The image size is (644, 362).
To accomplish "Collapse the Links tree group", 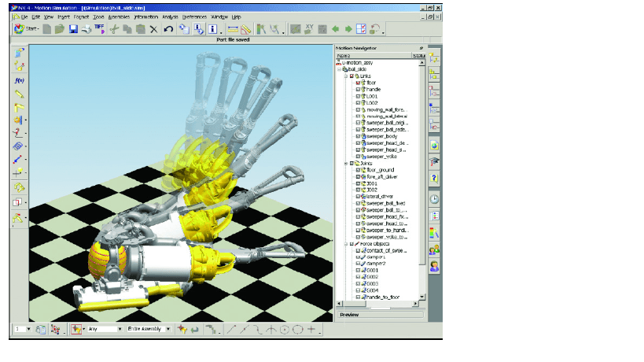I will (x=346, y=76).
